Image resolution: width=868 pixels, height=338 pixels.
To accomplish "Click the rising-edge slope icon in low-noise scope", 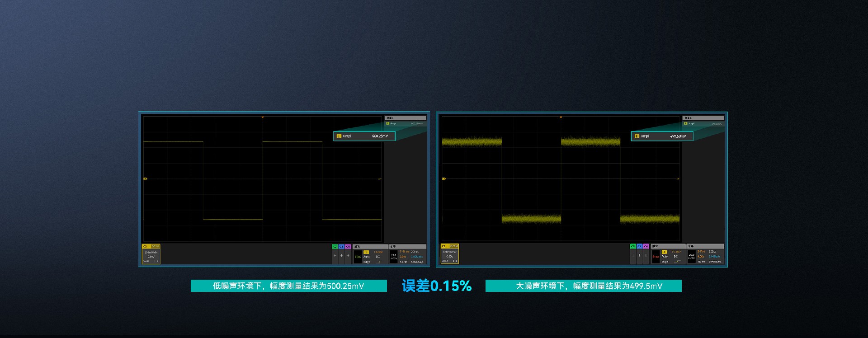I will tap(378, 262).
